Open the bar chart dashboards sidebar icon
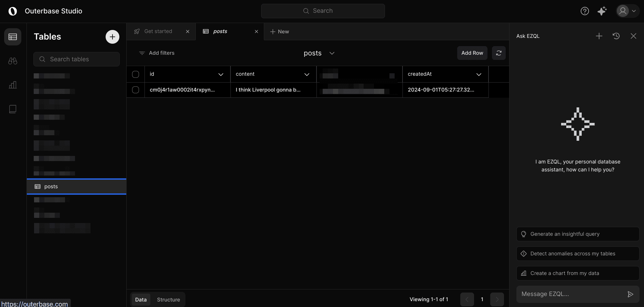Image resolution: width=644 pixels, height=307 pixels. 13,85
